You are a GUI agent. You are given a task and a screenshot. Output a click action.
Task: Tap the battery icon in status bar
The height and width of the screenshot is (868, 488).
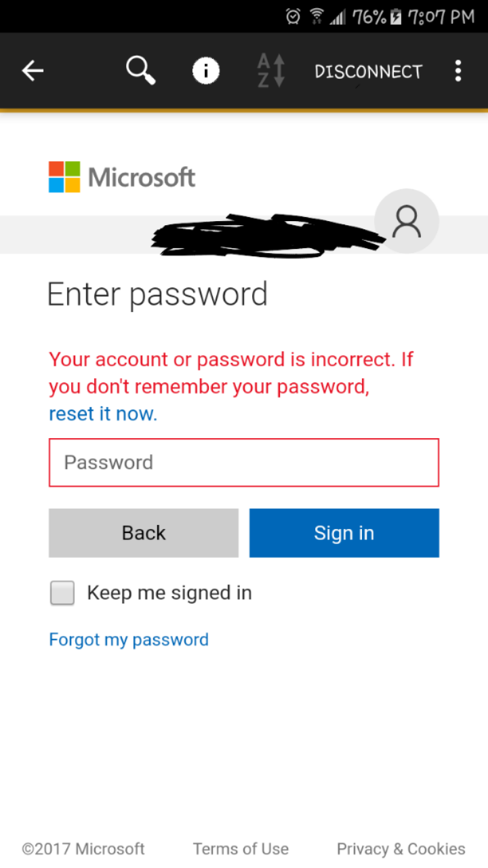396,16
